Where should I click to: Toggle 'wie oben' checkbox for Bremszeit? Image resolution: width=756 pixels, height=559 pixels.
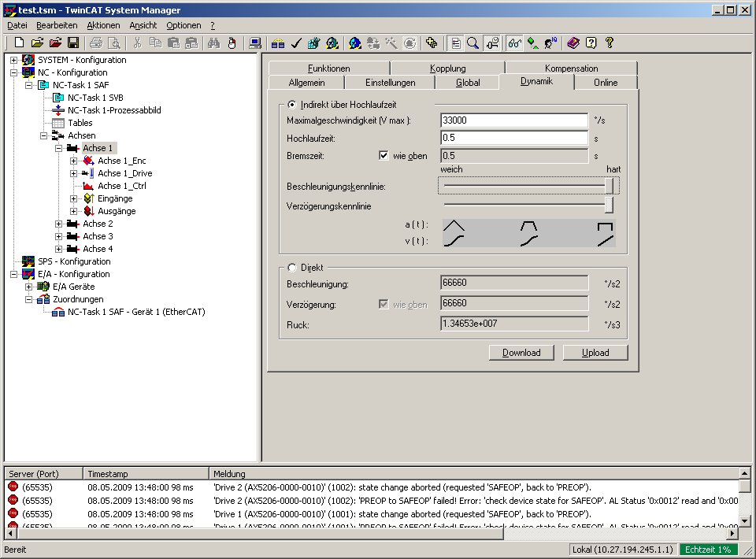(384, 156)
